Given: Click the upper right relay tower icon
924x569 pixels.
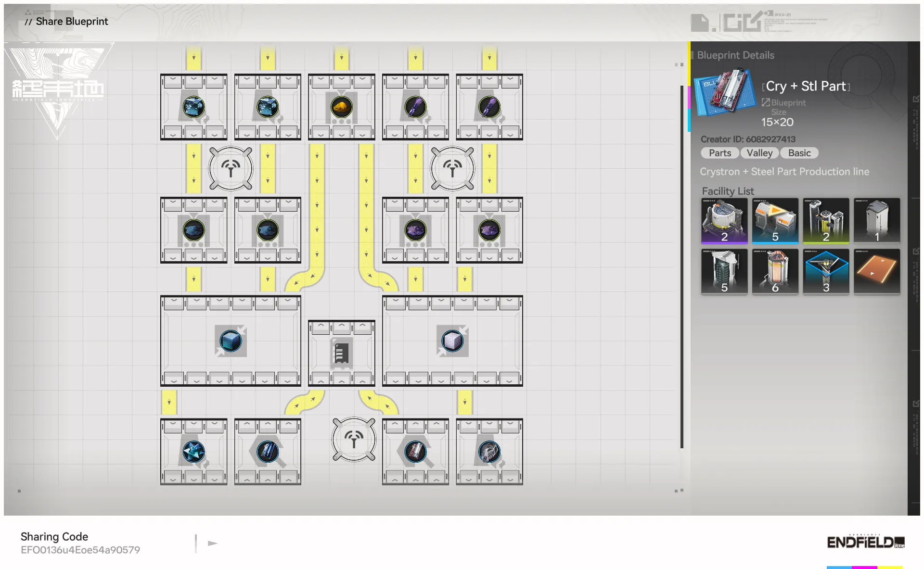Looking at the screenshot, I should point(452,168).
